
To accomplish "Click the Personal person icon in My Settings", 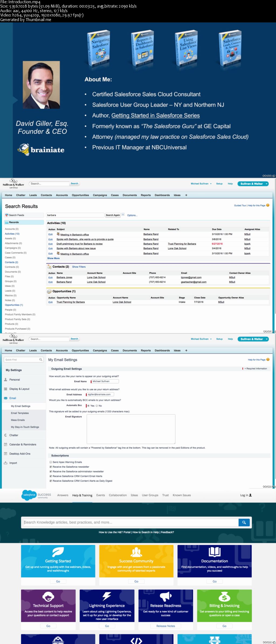I will (x=6, y=379).
